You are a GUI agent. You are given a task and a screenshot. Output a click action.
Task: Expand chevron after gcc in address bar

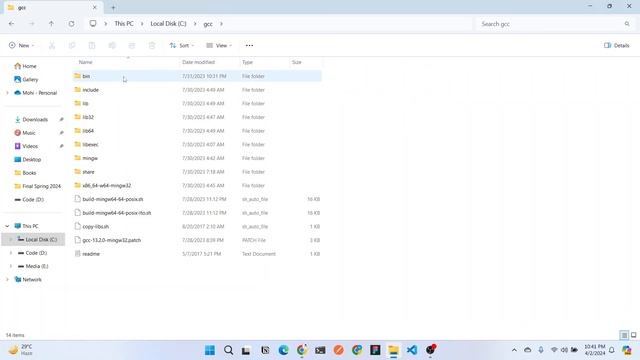click(221, 24)
